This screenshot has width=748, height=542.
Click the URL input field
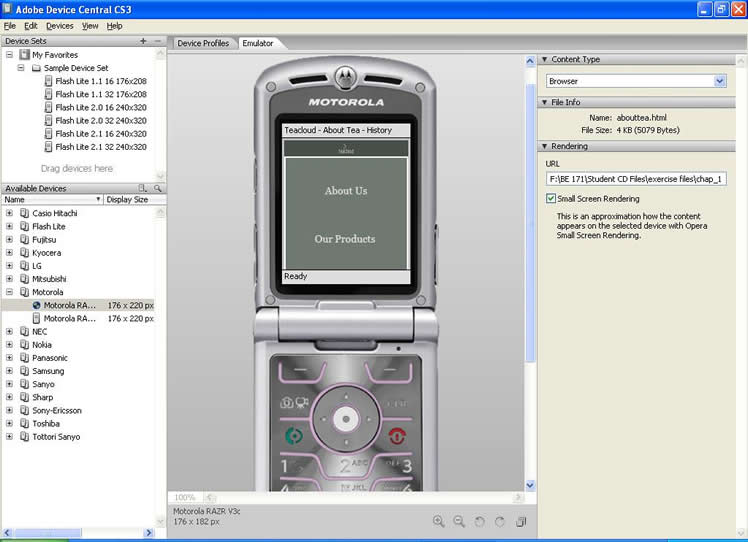[636, 179]
